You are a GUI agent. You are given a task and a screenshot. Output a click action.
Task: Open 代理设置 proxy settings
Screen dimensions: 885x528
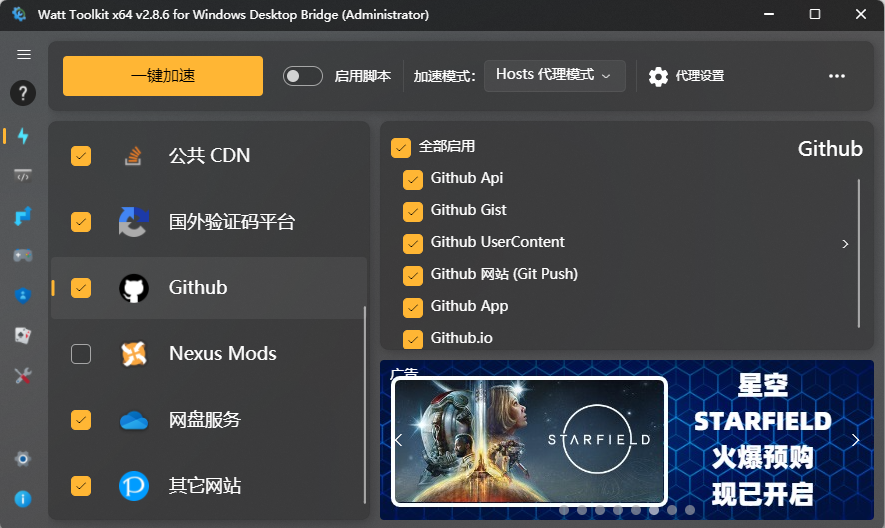[x=686, y=76]
